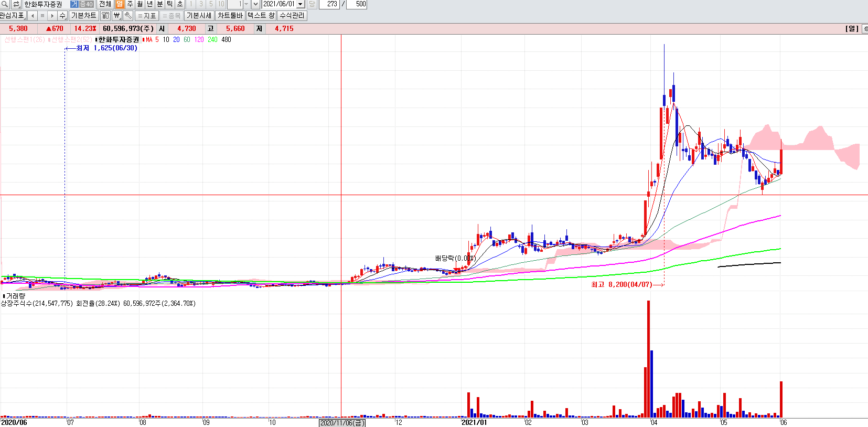The height and width of the screenshot is (427, 868).
Task: Open the 종목 menu
Action: (171, 16)
